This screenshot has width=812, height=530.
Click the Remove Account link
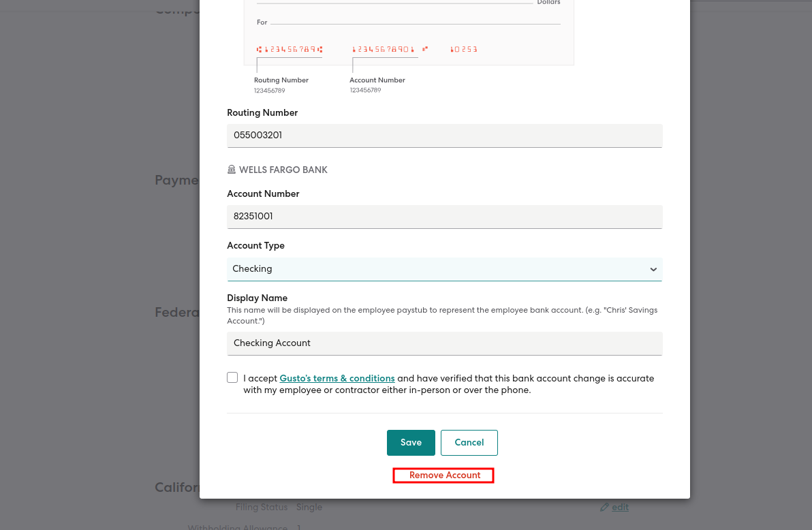click(443, 475)
